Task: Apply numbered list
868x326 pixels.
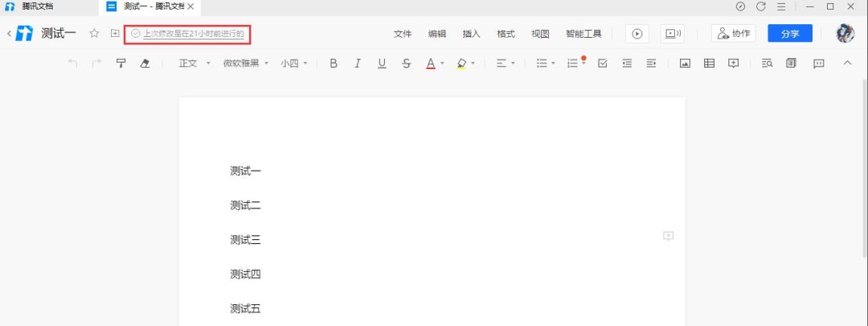Action: [x=573, y=64]
